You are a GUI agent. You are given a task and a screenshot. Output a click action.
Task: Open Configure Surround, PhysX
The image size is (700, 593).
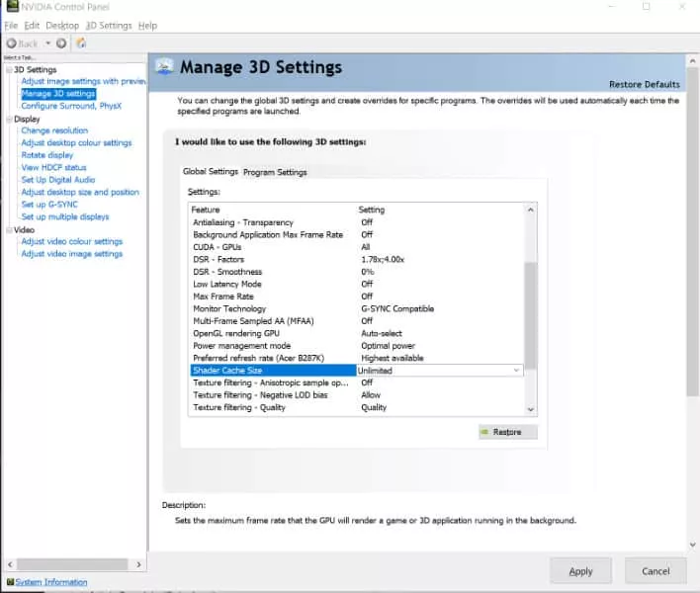[71, 106]
